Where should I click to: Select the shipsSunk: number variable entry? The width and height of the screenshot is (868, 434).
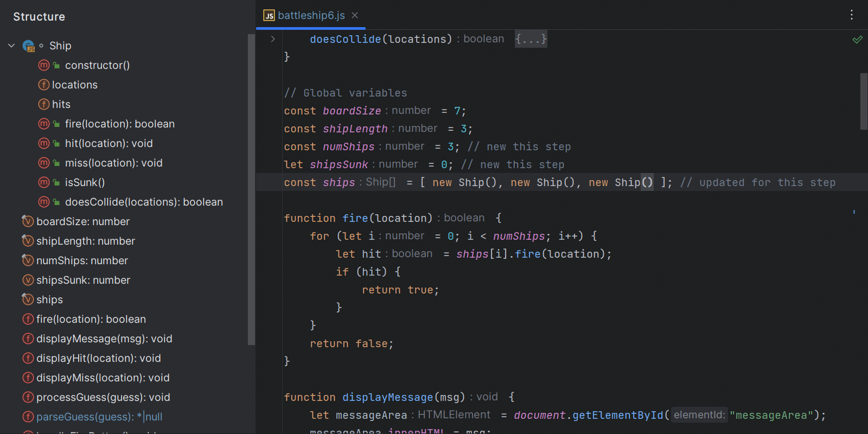(83, 280)
